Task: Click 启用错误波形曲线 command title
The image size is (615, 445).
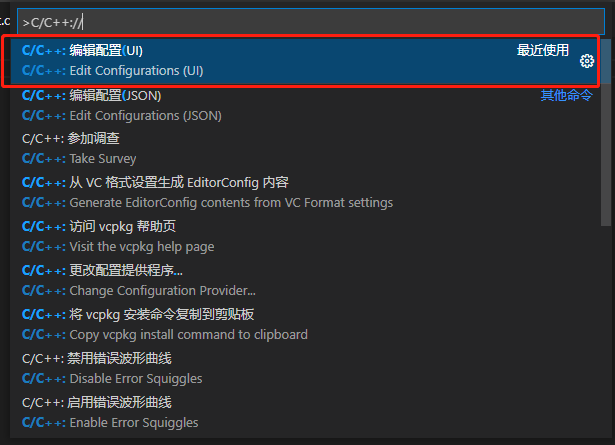Action: coord(119,402)
